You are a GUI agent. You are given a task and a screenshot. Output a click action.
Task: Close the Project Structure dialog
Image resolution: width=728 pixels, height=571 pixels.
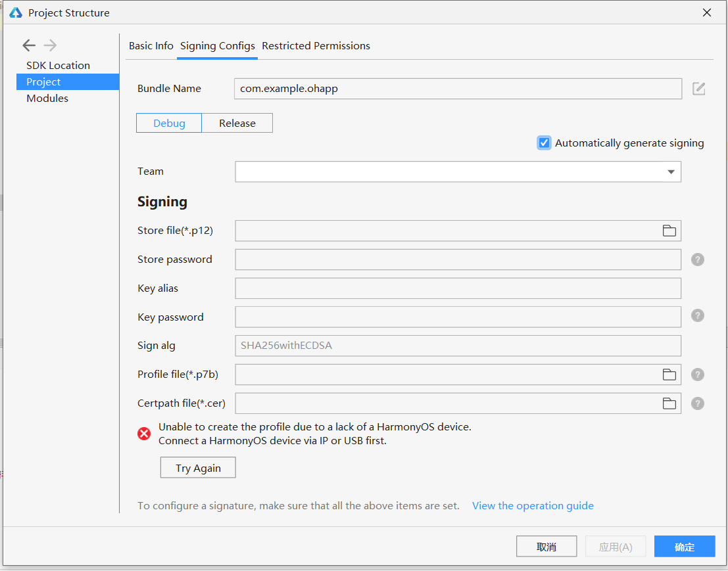coord(707,12)
